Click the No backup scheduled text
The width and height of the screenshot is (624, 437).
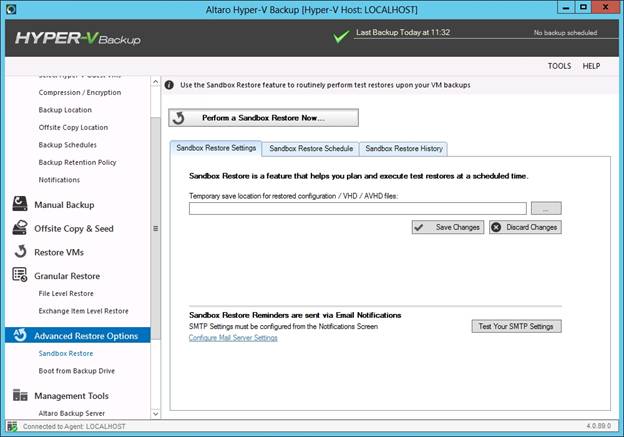click(565, 33)
